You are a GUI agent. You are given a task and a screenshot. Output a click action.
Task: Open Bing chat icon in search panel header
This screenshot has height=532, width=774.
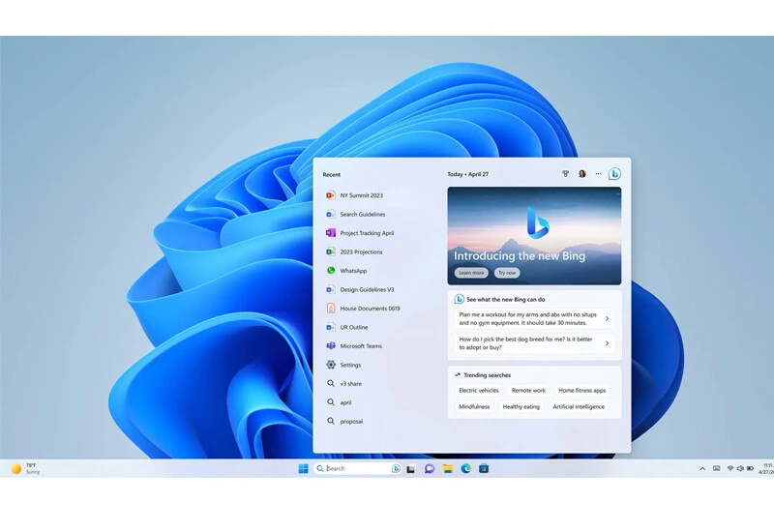tap(614, 174)
